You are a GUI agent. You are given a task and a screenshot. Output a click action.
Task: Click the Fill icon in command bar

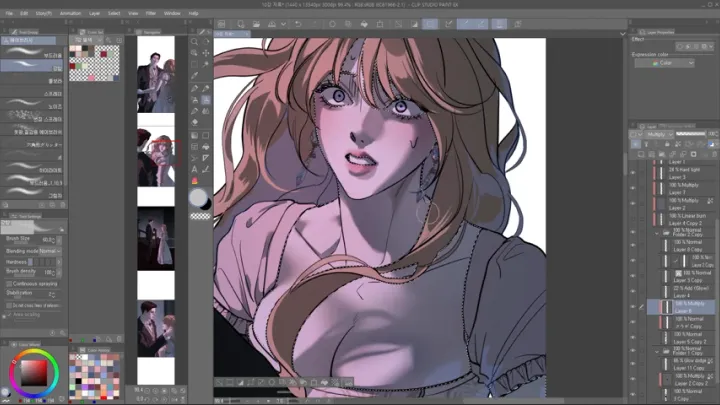pos(364,24)
